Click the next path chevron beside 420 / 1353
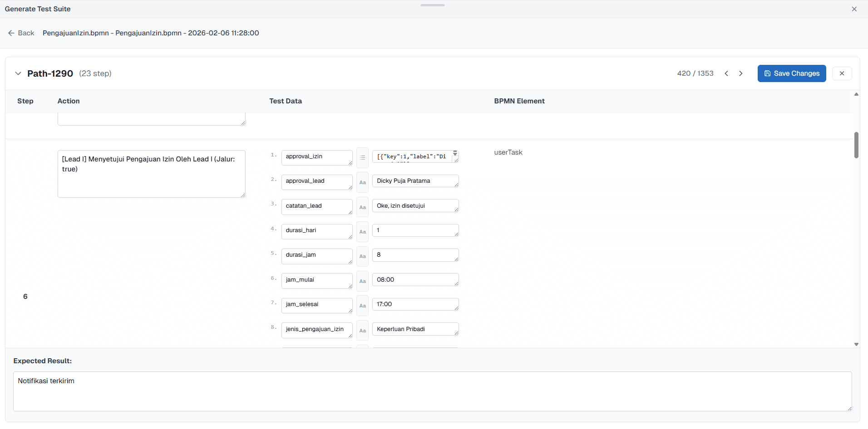868x429 pixels. tap(740, 73)
